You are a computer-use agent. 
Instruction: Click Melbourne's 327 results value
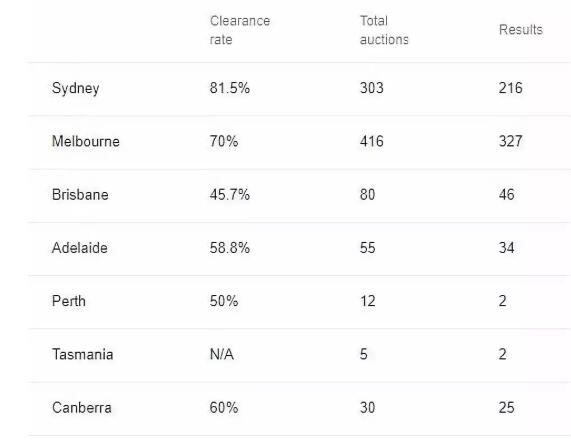click(511, 141)
